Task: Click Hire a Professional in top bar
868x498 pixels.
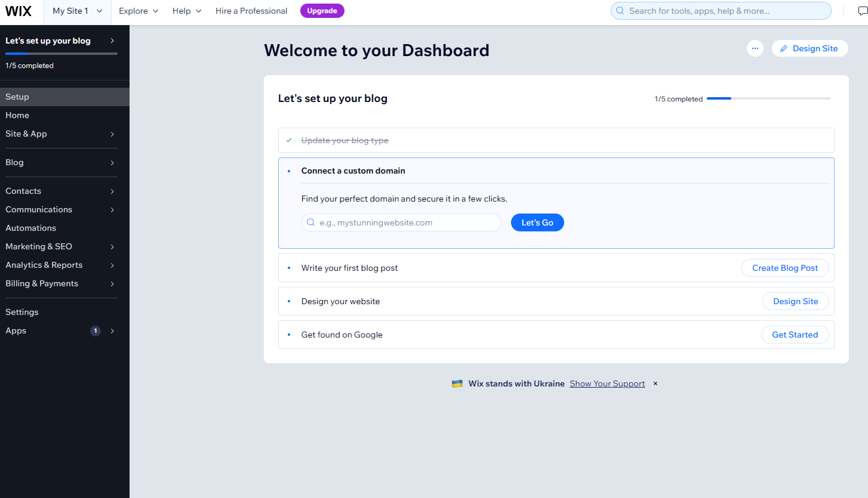Action: (x=251, y=11)
